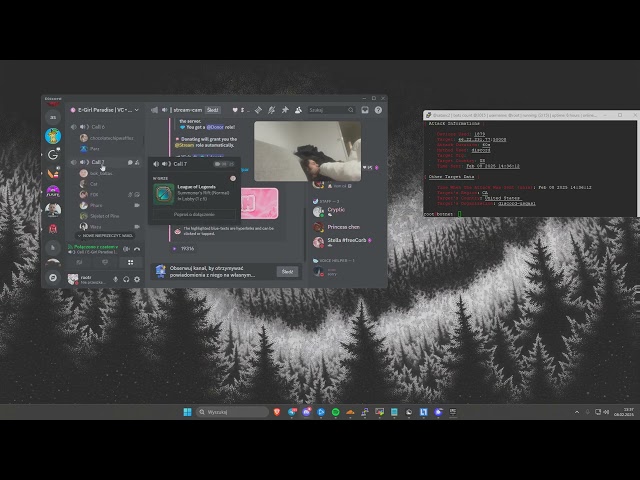
Task: Click the pink image embed in chat
Action: pyautogui.click(x=260, y=203)
